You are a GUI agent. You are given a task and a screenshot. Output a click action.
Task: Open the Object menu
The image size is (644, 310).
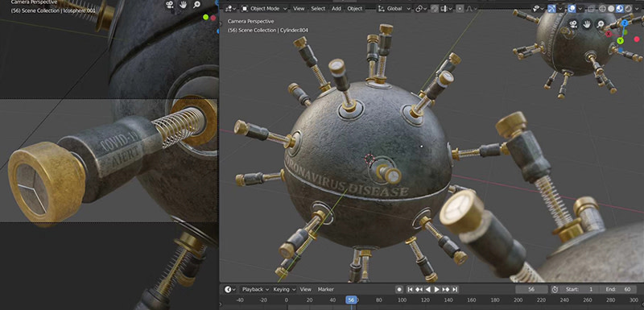[x=355, y=8]
